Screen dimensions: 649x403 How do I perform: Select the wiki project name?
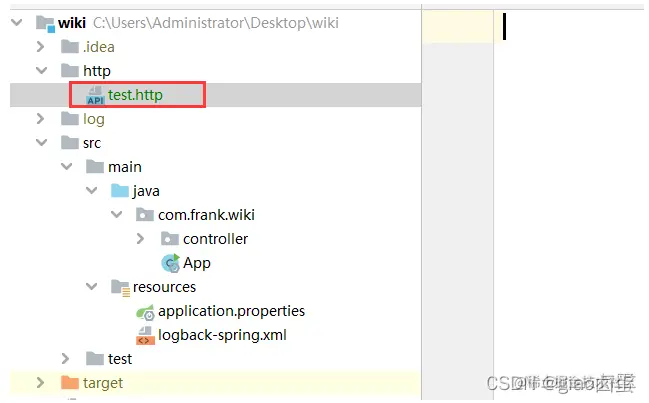coord(72,23)
